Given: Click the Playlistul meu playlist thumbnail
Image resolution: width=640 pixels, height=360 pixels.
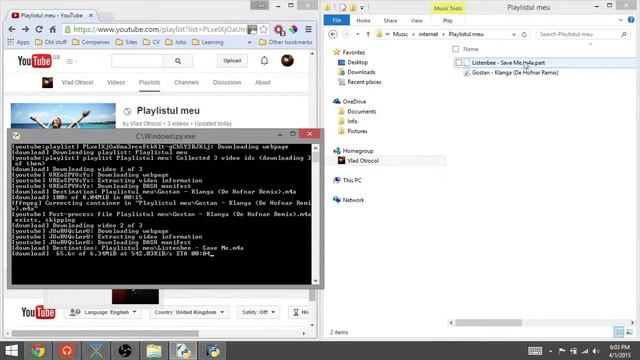Looking at the screenshot, I should (63, 116).
